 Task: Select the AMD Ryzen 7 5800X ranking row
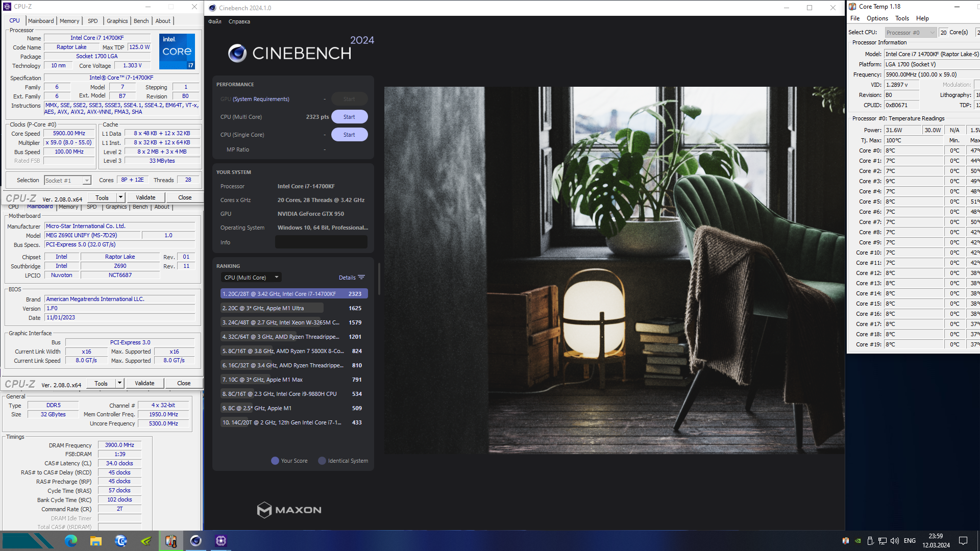294,351
